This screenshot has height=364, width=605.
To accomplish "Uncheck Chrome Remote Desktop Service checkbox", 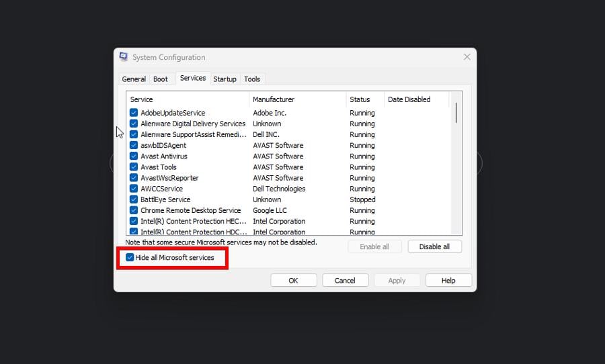I will pos(134,210).
